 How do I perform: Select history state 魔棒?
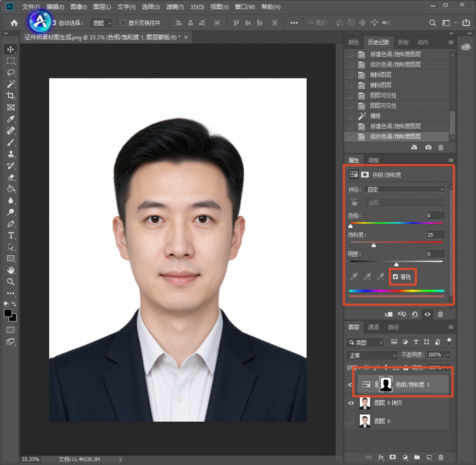point(397,116)
